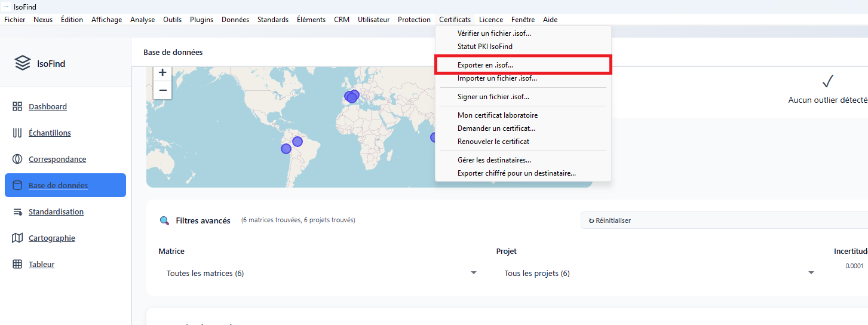The image size is (868, 325).
Task: Choose Signer un fichier .isof...
Action: point(523,97)
